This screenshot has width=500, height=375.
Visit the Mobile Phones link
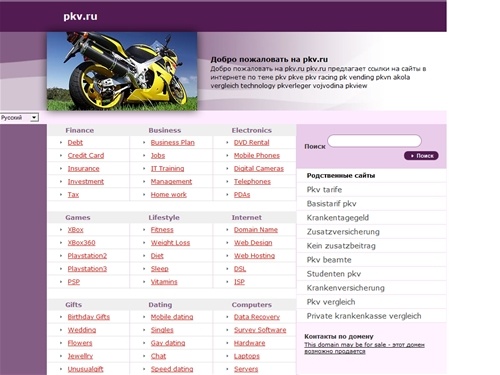(257, 155)
